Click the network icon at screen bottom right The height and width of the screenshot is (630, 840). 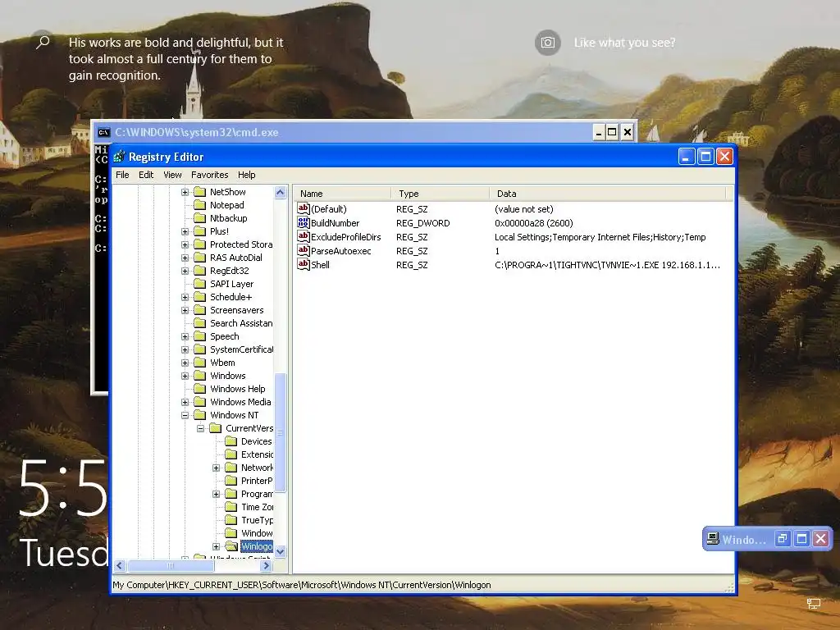[814, 604]
